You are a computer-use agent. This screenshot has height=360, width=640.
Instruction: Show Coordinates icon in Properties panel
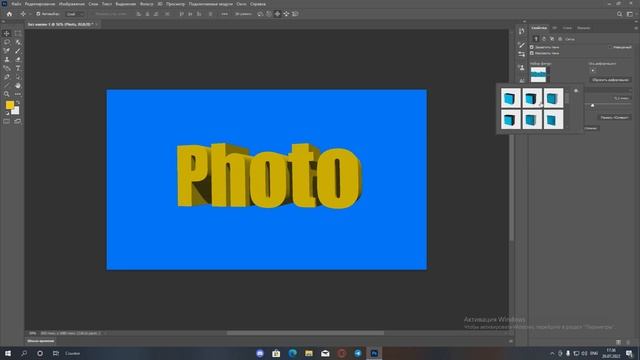(560, 39)
